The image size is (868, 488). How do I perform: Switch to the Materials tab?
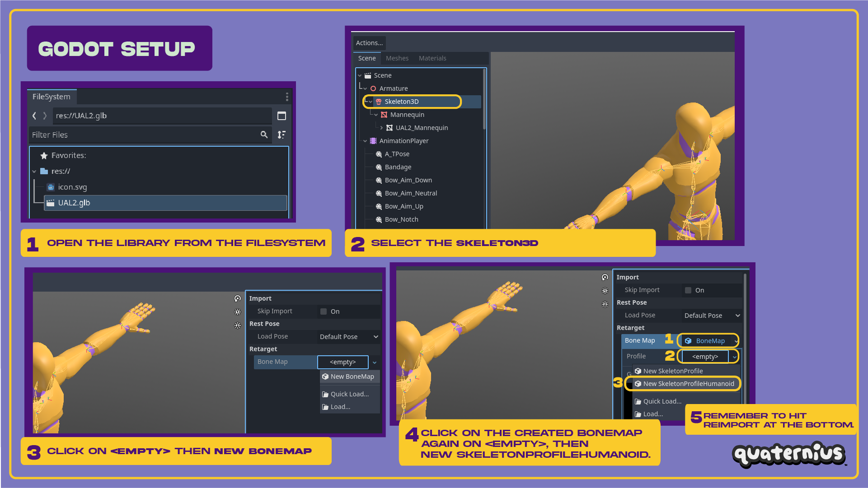click(432, 58)
